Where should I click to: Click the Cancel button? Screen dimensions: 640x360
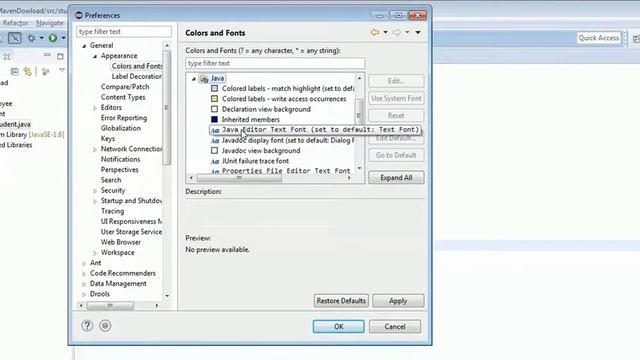[x=395, y=327]
